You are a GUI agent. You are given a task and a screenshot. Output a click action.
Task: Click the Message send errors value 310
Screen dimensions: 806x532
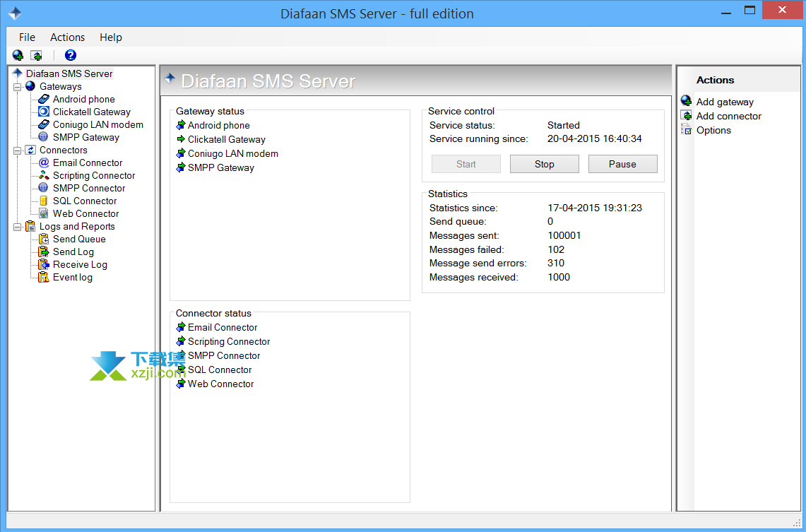pyautogui.click(x=556, y=263)
